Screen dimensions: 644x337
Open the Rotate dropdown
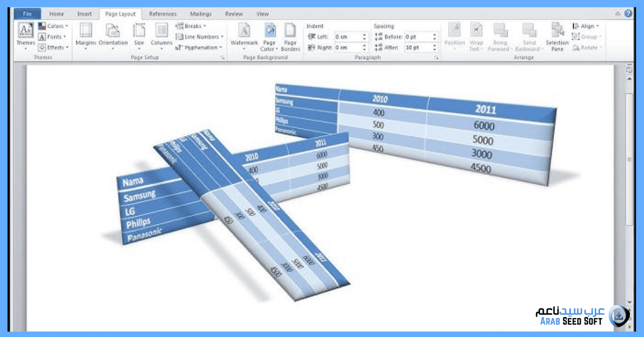pyautogui.click(x=587, y=47)
